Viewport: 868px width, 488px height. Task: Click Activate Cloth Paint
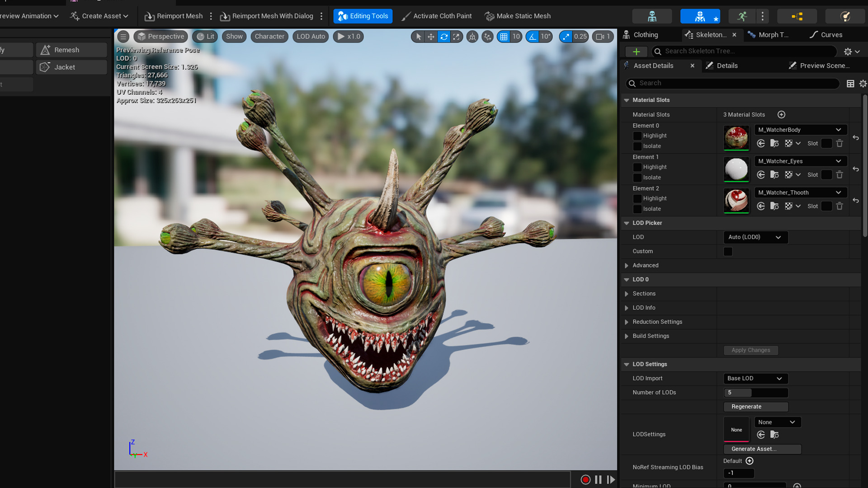[x=437, y=16]
